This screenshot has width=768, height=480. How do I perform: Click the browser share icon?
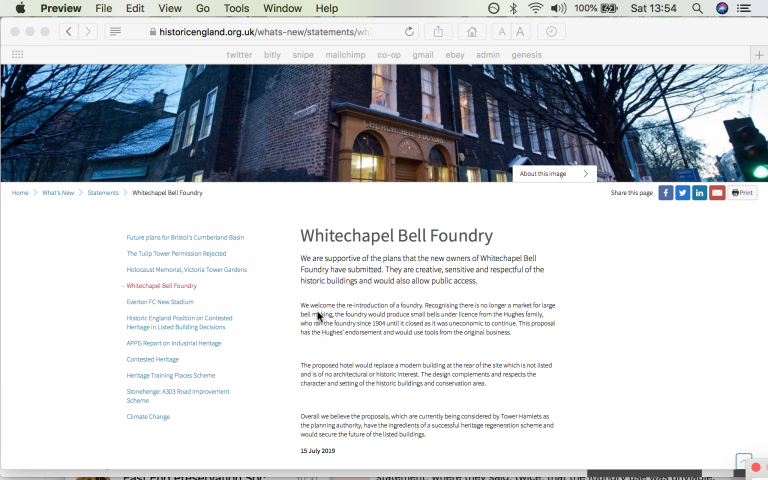439,32
